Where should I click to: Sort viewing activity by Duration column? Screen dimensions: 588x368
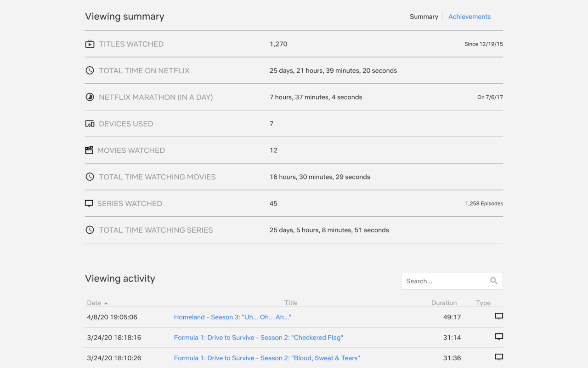(444, 303)
